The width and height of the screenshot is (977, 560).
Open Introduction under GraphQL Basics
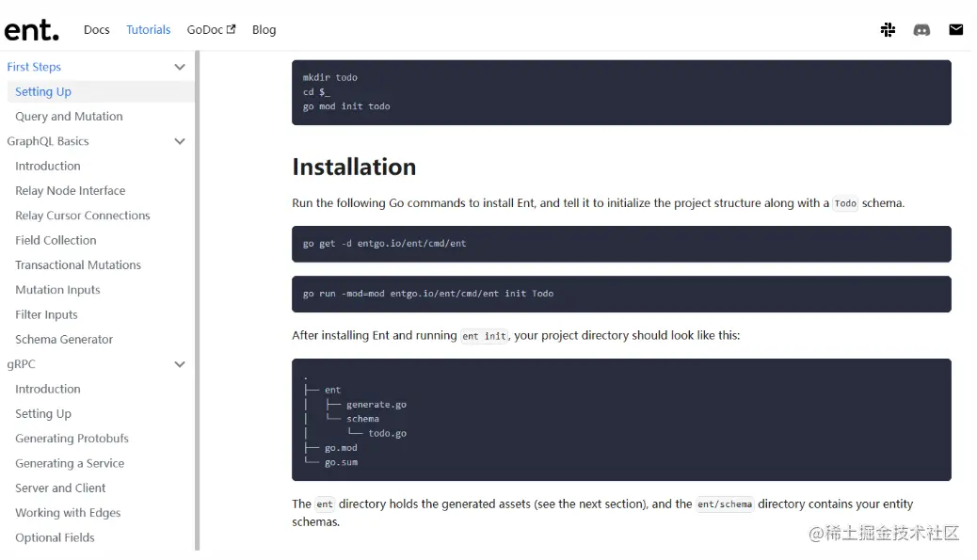pos(48,167)
